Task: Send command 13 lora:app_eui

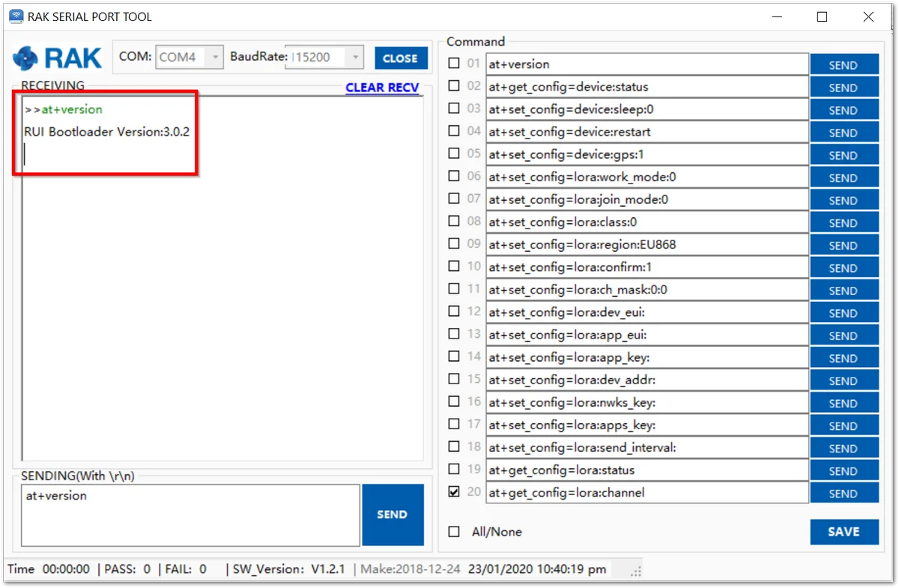Action: pos(844,335)
